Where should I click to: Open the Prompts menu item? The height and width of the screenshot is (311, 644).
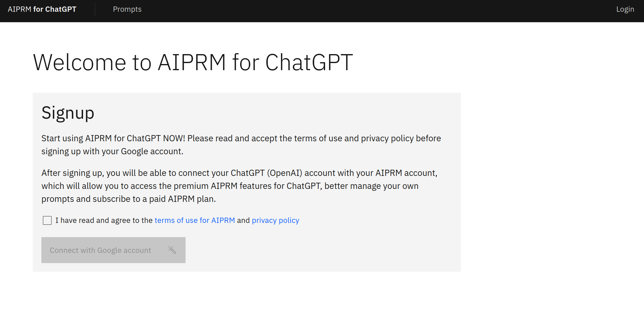pyautogui.click(x=127, y=9)
